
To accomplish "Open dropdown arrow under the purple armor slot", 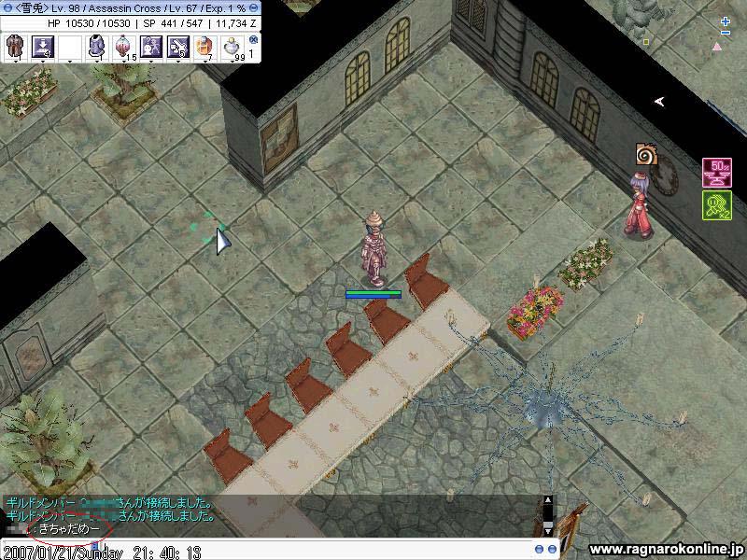I will (97, 61).
